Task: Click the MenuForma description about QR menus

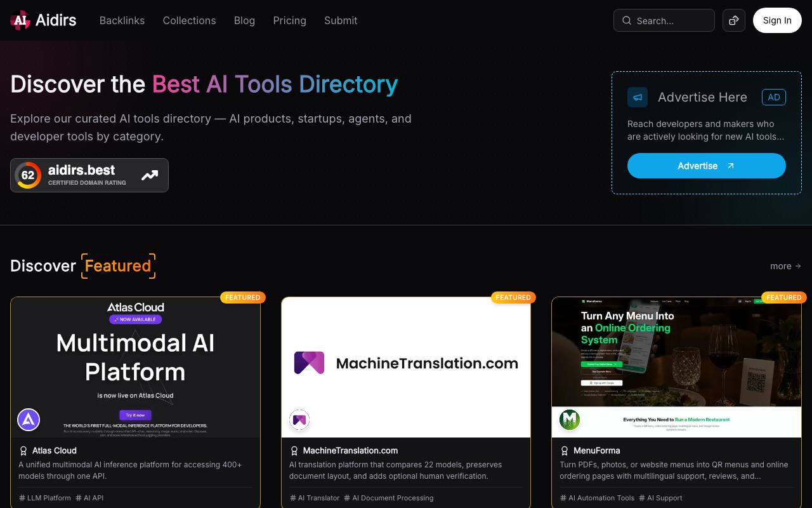Action: coord(674,471)
